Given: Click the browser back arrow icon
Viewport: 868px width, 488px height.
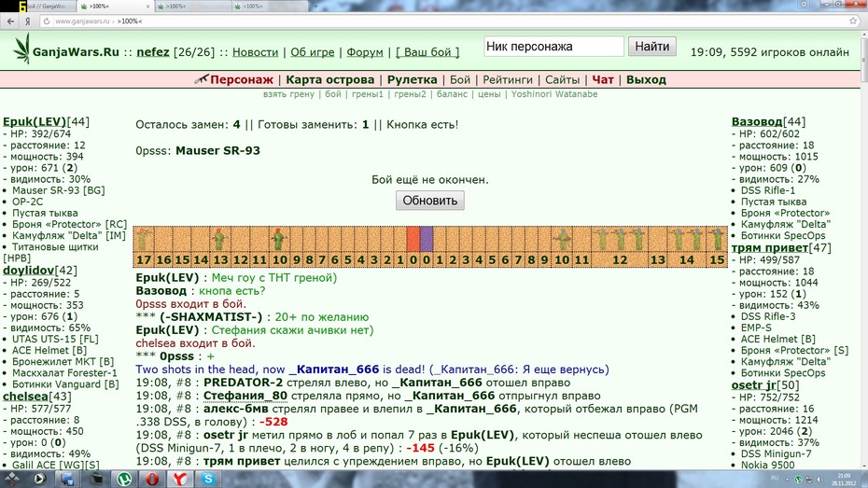Looking at the screenshot, I should click(x=10, y=21).
